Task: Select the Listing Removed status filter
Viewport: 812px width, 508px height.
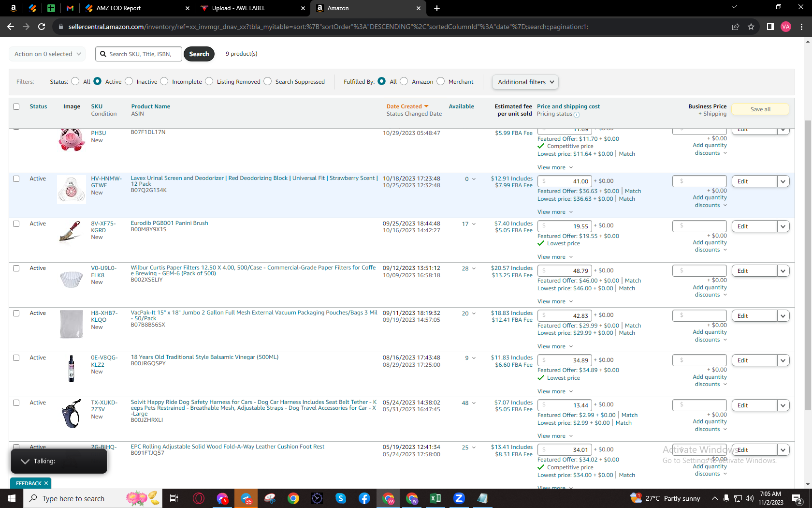Action: tap(209, 81)
